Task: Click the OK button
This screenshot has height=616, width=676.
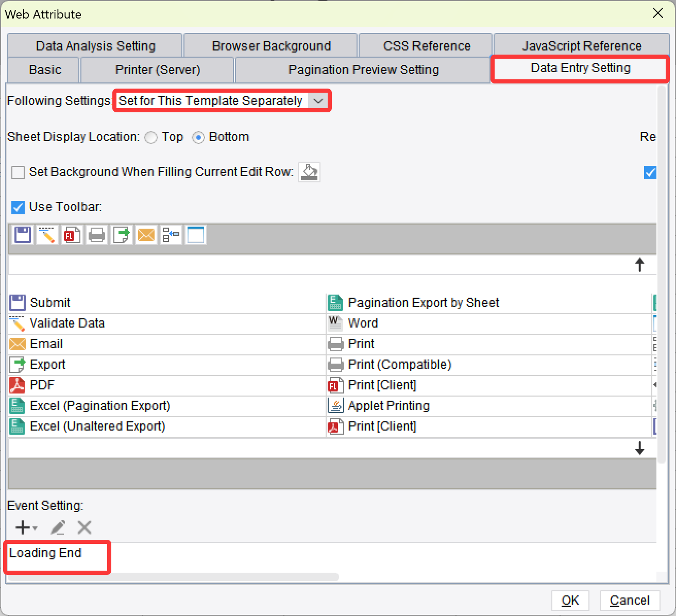Action: click(570, 600)
